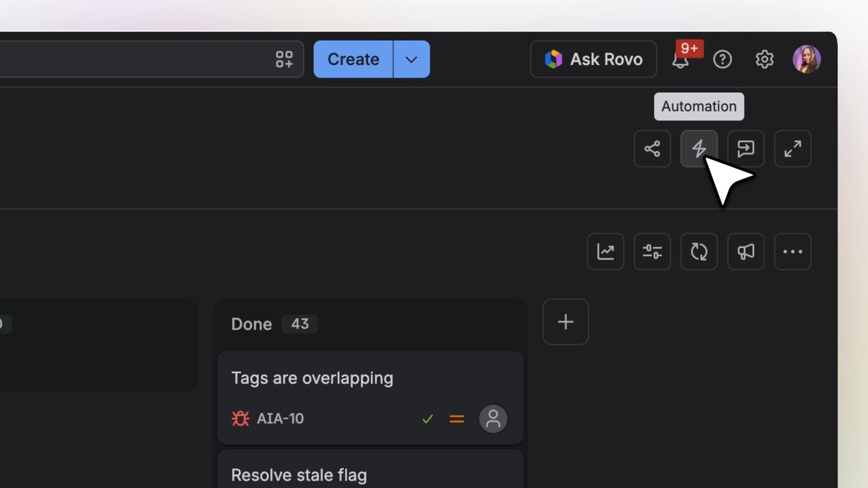The image size is (868, 488).
Task: Click the unassigned avatar on AIA-10
Action: click(x=493, y=419)
